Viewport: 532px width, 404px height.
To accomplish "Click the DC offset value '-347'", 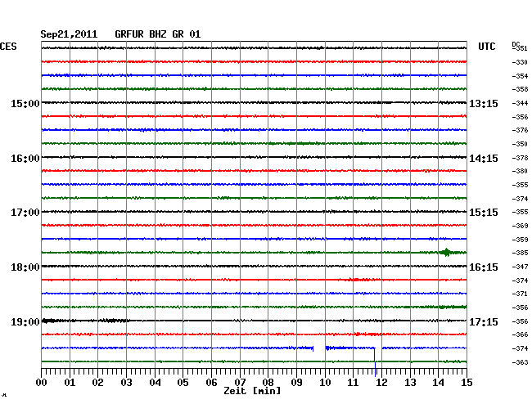I will 520,267.
